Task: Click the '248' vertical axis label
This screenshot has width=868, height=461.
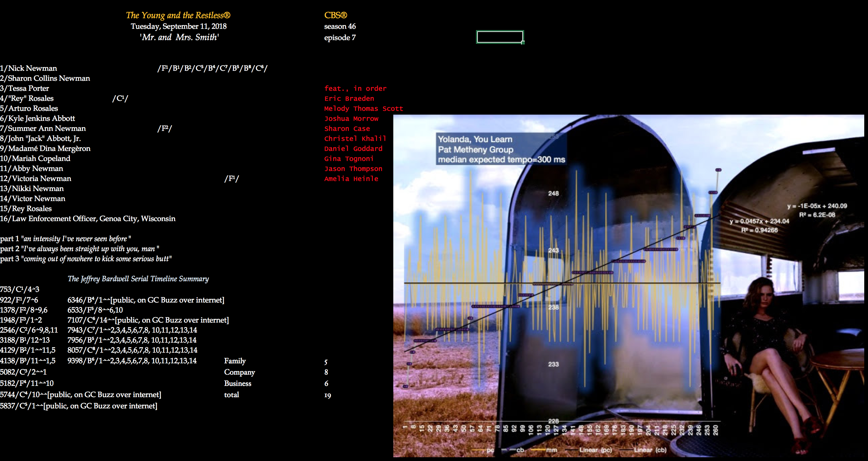Action: point(553,194)
